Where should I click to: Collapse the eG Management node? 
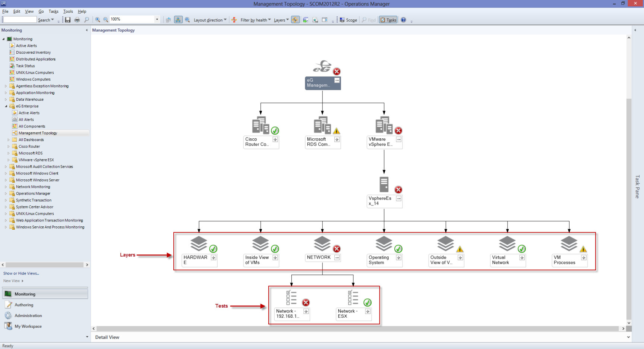337,80
